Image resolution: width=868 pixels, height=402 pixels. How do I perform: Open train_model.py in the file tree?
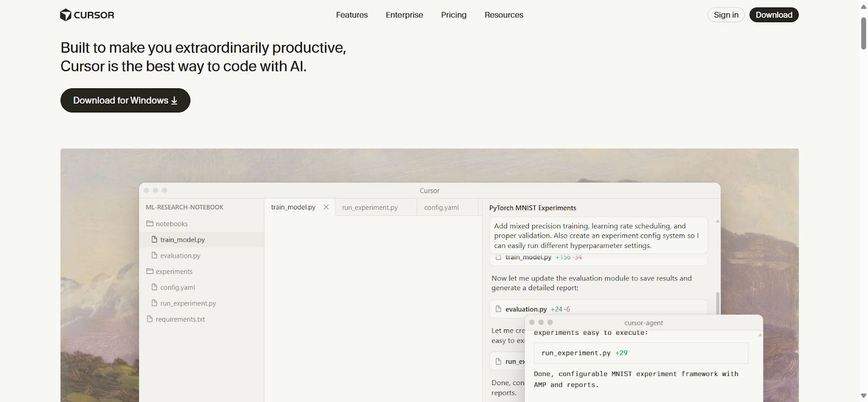click(202, 240)
